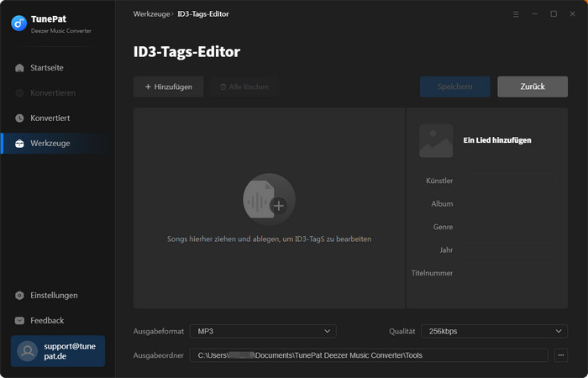Click the Werkzeuge toolbox icon
Viewport: 588px width, 378px height.
point(19,144)
